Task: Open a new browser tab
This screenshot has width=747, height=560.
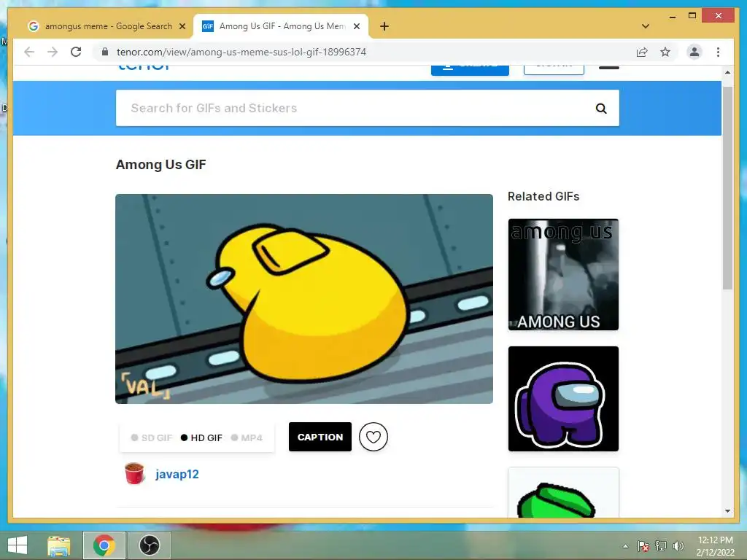Action: 384,27
